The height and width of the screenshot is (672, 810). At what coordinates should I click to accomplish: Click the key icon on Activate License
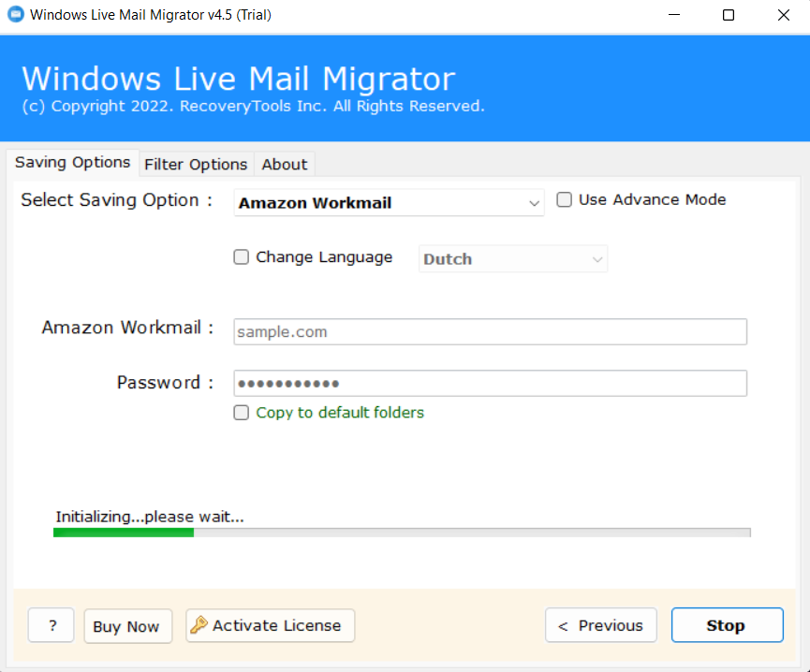[x=199, y=625]
